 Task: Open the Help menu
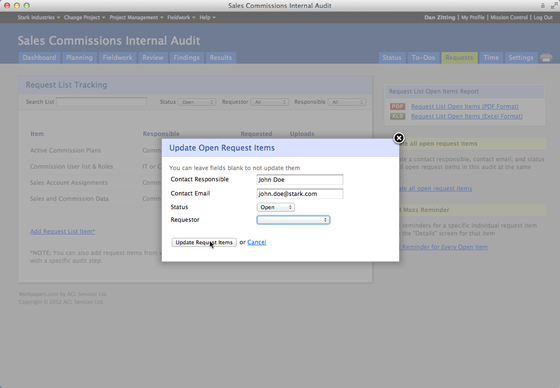207,18
